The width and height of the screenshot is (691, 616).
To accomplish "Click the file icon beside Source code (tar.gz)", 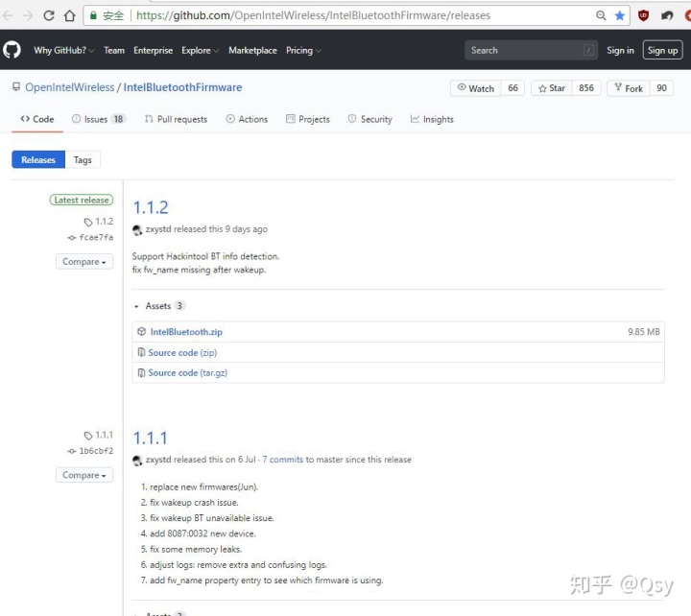I will tap(141, 373).
